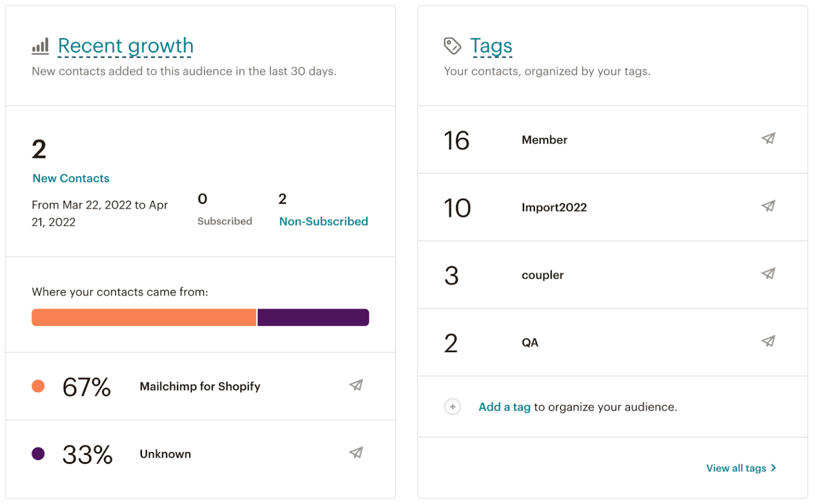Viewport: 816px width, 504px height.
Task: Click the plus icon next to Add a tag
Action: coord(452,406)
